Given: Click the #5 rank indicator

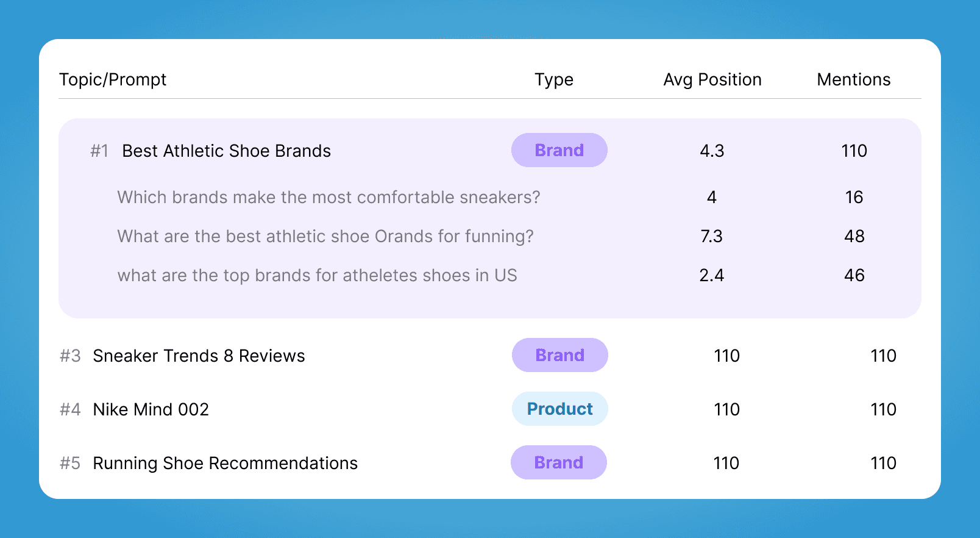Looking at the screenshot, I should (x=69, y=463).
